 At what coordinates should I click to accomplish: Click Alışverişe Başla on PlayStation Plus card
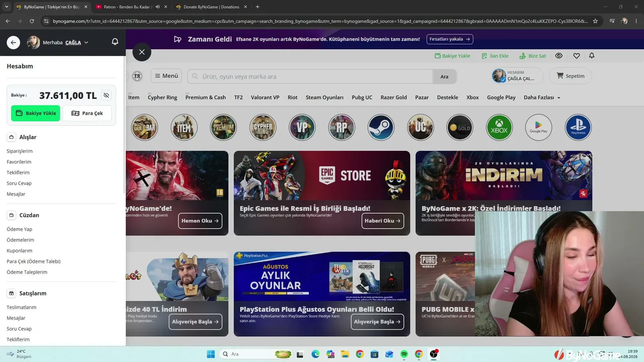click(377, 322)
